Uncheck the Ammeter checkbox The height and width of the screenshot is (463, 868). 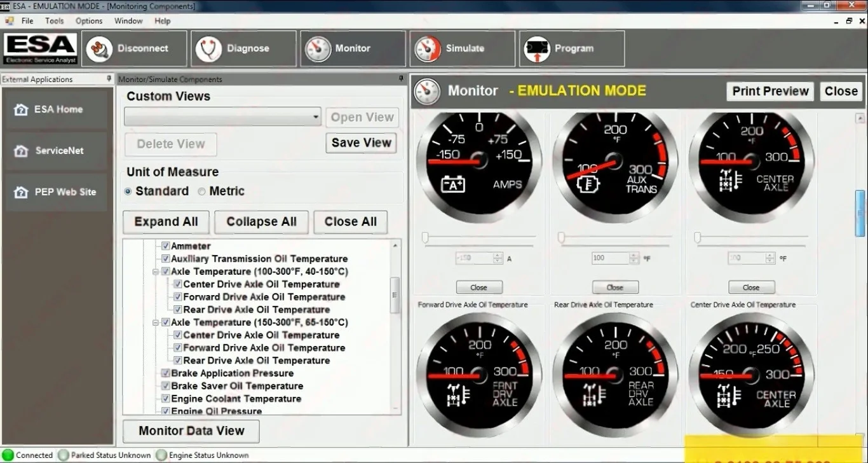click(165, 245)
